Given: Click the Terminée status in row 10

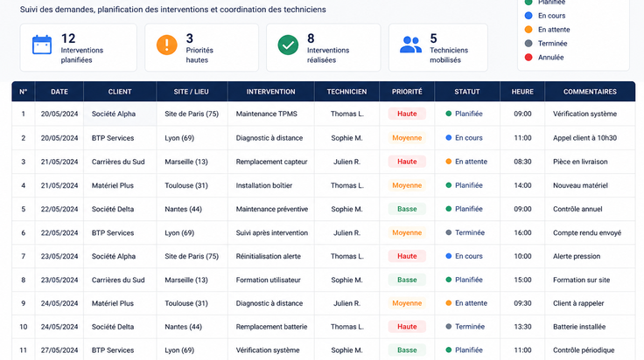Looking at the screenshot, I should coord(465,327).
